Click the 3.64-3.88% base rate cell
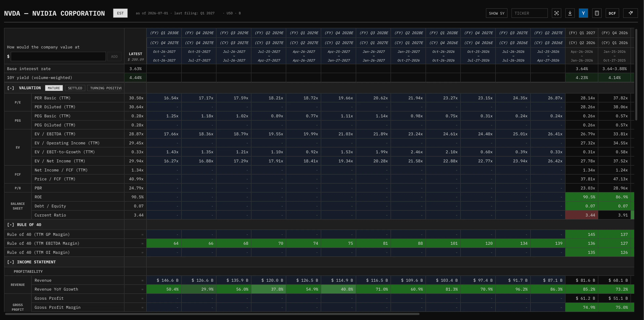This screenshot has height=320, width=644. (615, 69)
